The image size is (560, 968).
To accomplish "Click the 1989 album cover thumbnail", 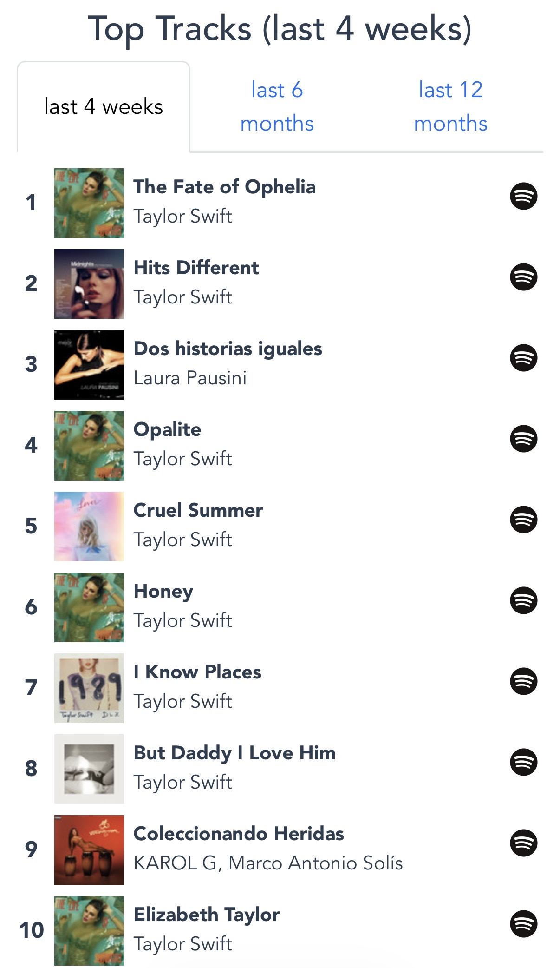I will pyautogui.click(x=89, y=688).
